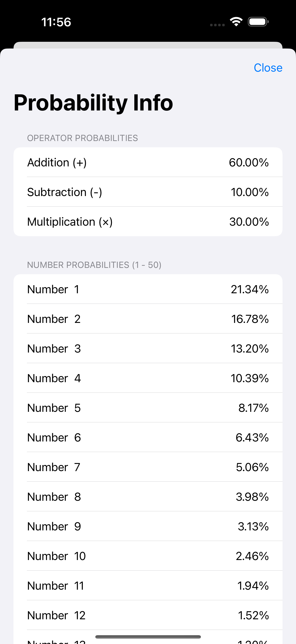Tap the status bar clock showing 11:56

click(x=56, y=22)
